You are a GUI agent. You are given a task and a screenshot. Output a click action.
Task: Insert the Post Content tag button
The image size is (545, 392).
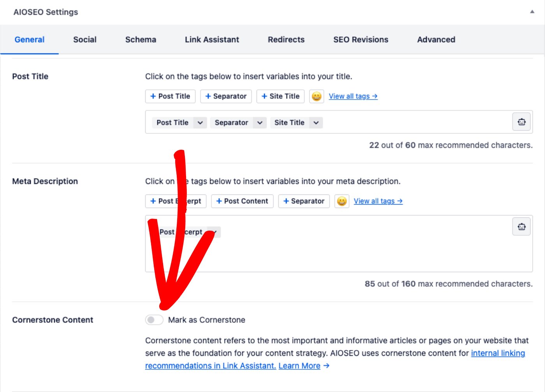tap(242, 201)
